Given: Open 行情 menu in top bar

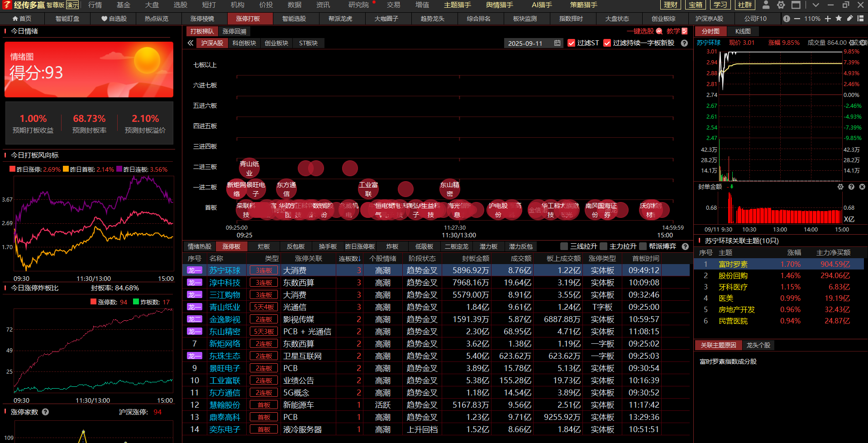Looking at the screenshot, I should (x=95, y=5).
